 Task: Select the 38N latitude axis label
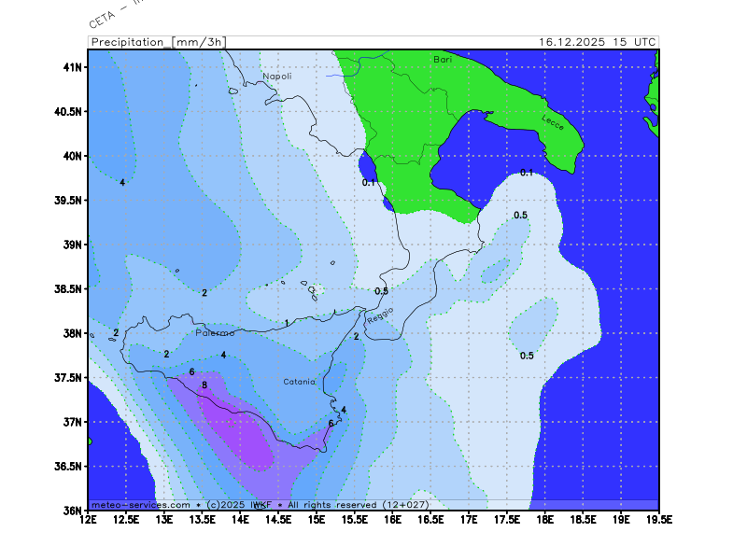72,333
